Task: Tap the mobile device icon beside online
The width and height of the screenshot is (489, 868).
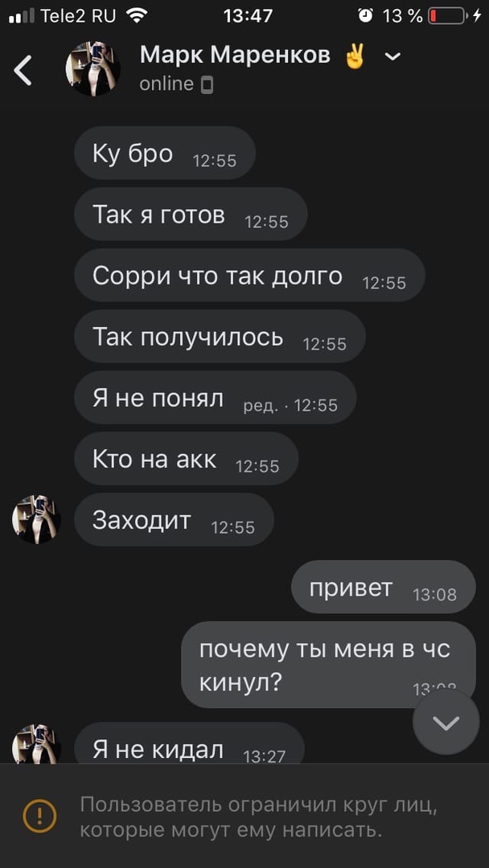Action: tap(208, 85)
